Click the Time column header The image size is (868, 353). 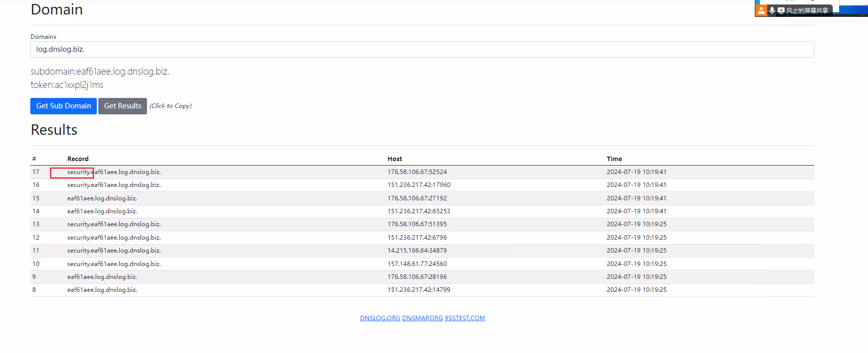click(614, 159)
